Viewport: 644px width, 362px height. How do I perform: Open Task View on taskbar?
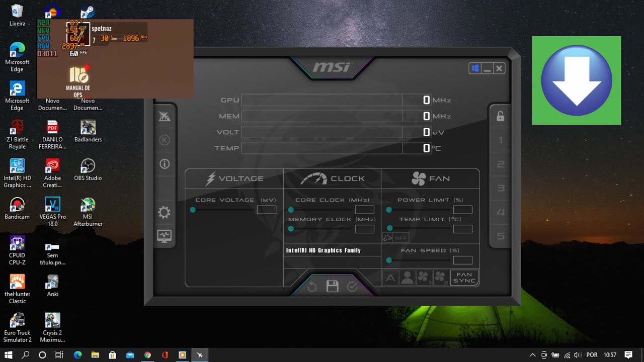pyautogui.click(x=59, y=355)
